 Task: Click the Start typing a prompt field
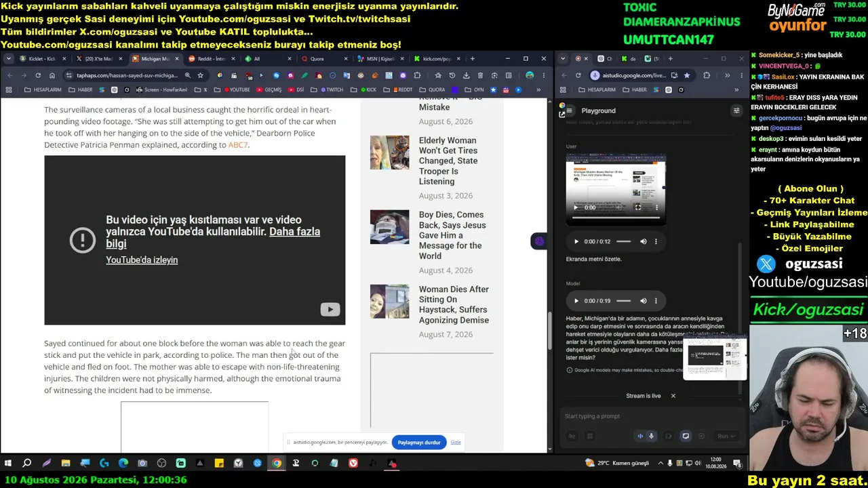[651, 416]
